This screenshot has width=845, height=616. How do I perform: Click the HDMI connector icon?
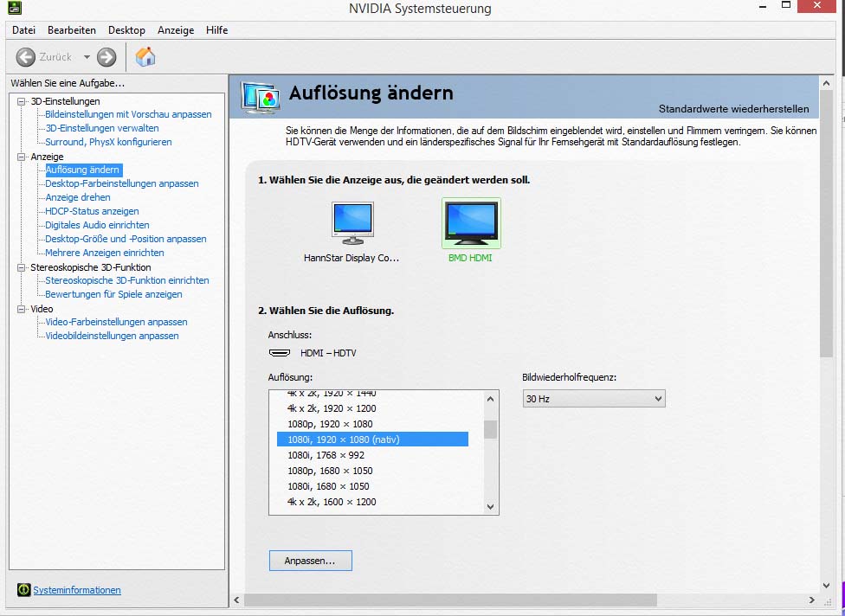280,353
